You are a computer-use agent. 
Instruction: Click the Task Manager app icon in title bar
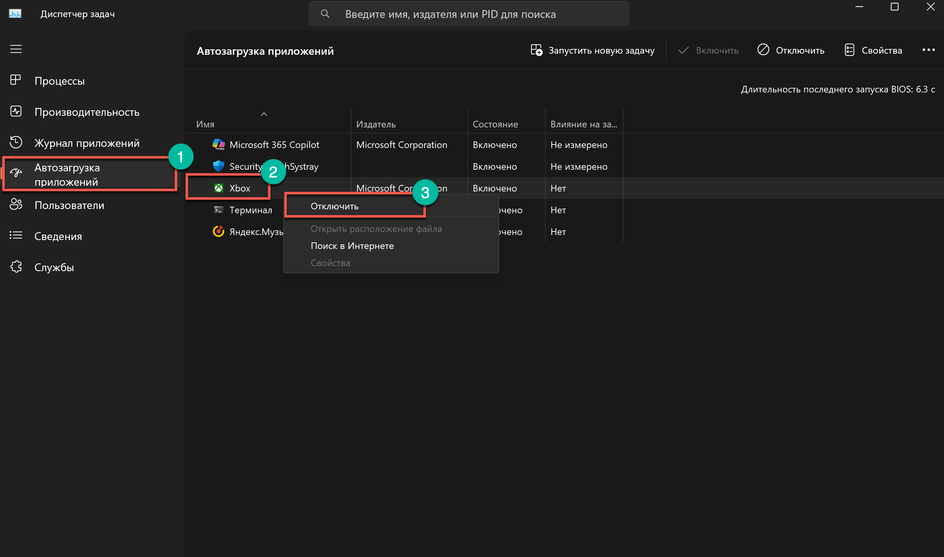tap(15, 13)
